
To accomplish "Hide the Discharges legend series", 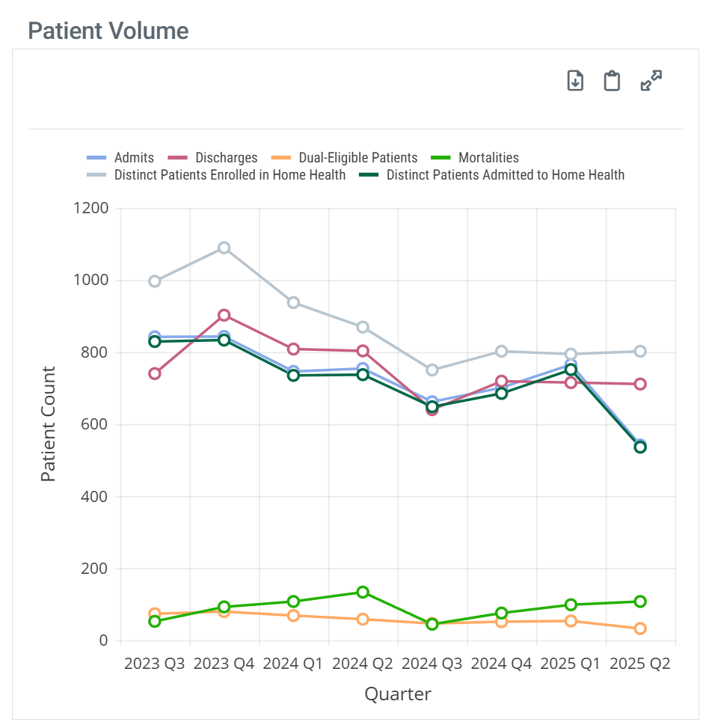I will tap(226, 158).
